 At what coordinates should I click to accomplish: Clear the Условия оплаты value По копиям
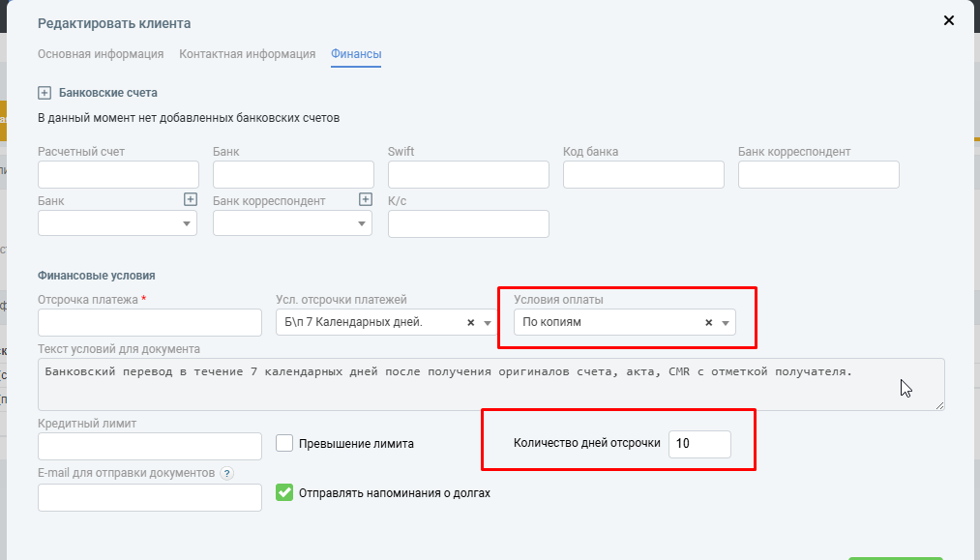(708, 323)
